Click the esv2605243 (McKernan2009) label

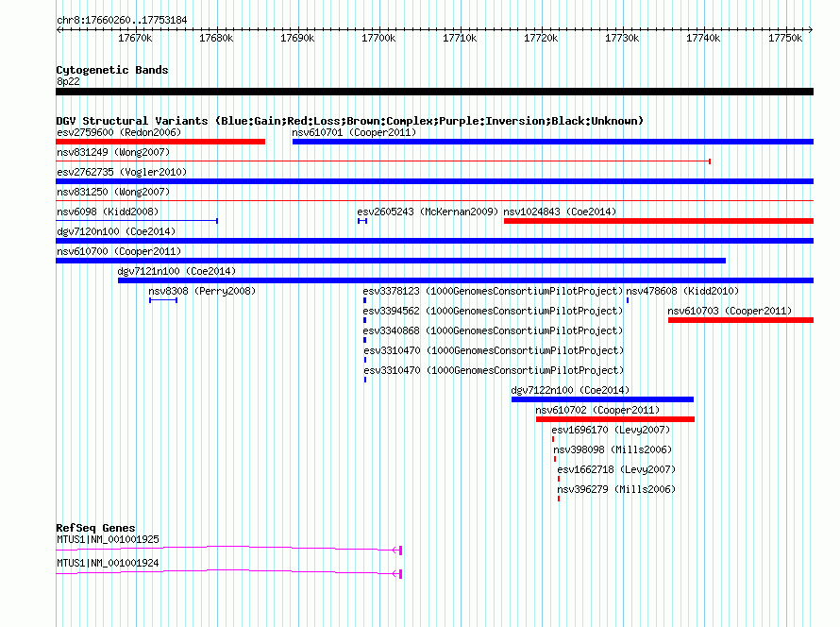pos(428,212)
